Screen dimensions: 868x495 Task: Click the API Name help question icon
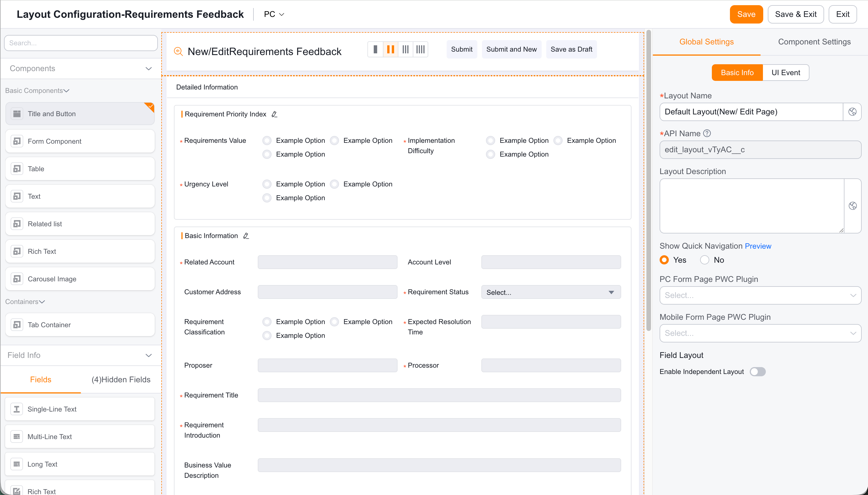tap(707, 133)
